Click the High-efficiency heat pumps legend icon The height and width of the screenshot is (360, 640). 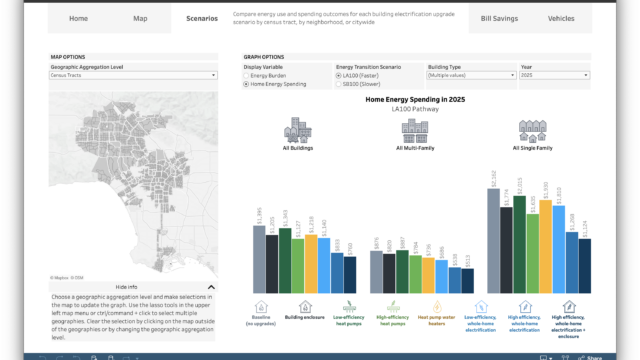coord(393,307)
